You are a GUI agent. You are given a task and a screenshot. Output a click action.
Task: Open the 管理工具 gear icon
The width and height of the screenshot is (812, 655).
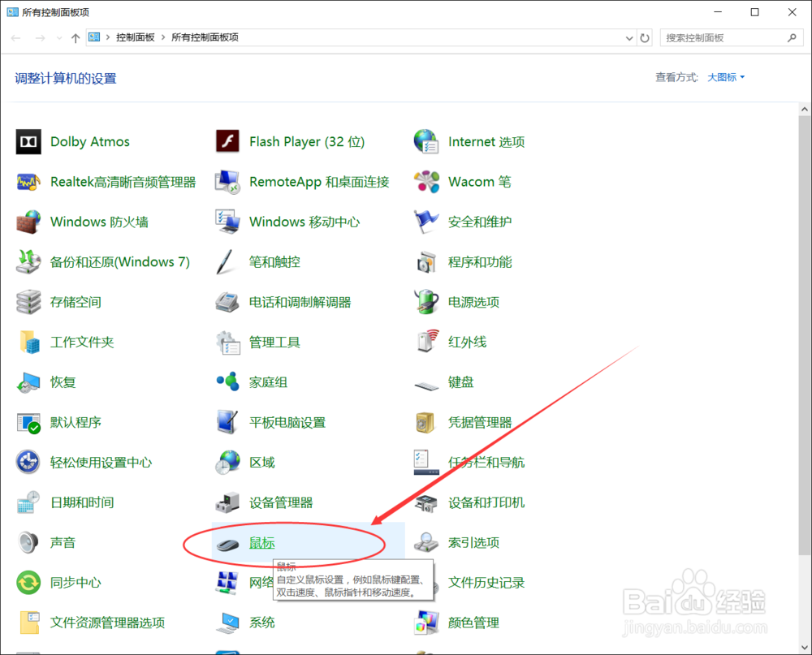tap(227, 342)
